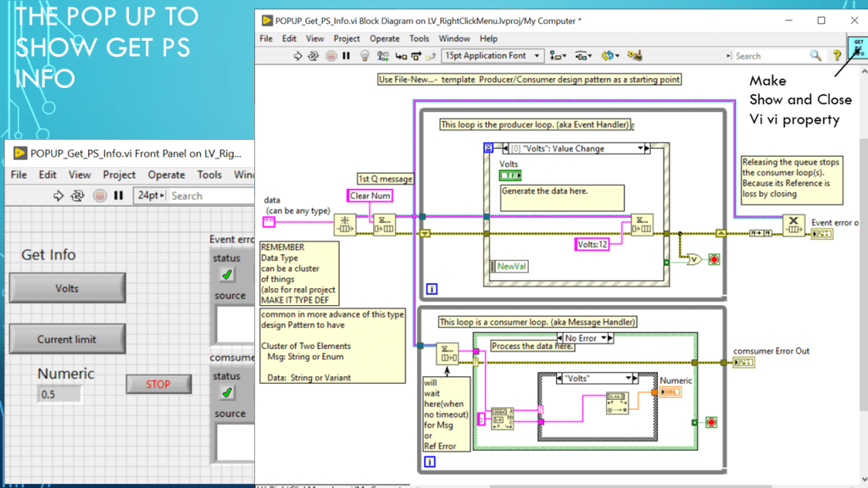Toggle the consumer error status indicator
Image resolution: width=868 pixels, height=488 pixels.
tap(226, 393)
